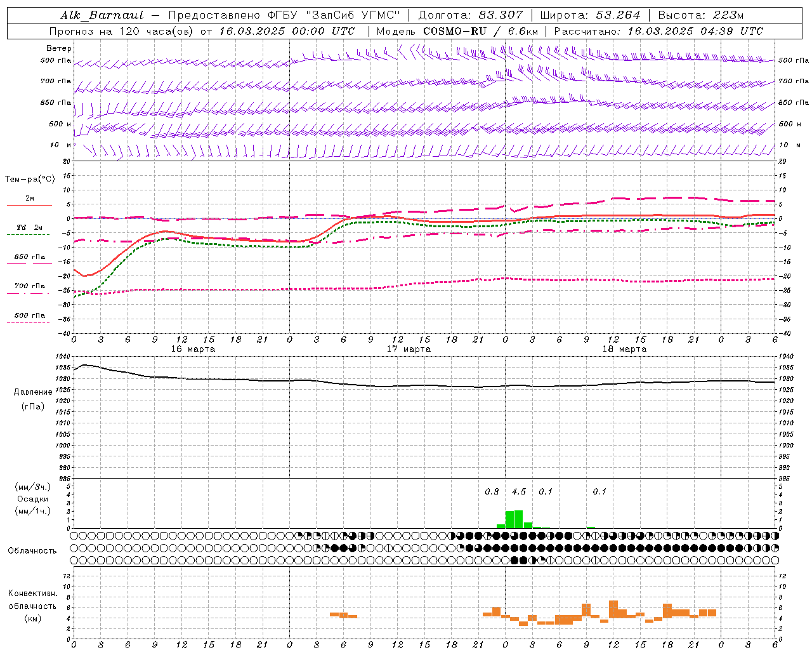Click the dotted line sample under 500 гПа legend
This screenshot has height=650, width=812.
[x=28, y=322]
